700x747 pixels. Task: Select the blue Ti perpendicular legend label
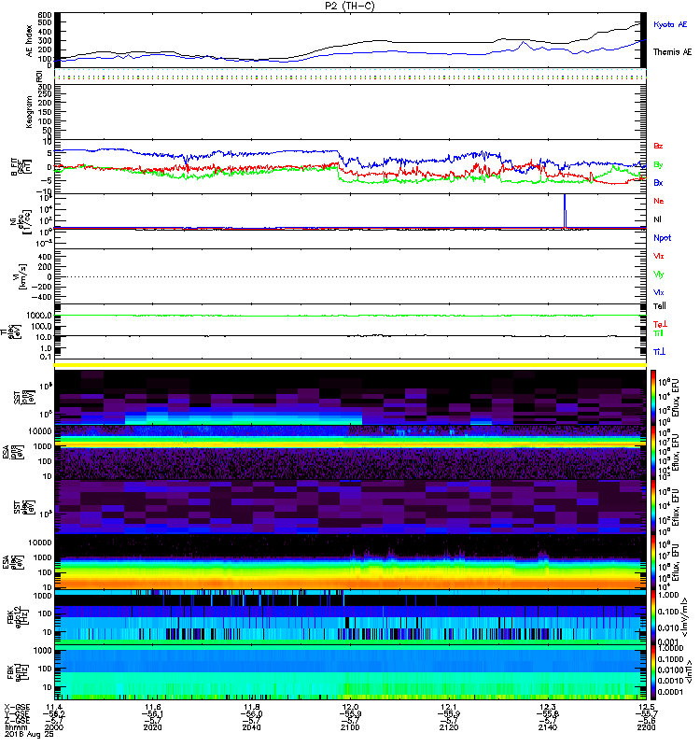point(659,352)
